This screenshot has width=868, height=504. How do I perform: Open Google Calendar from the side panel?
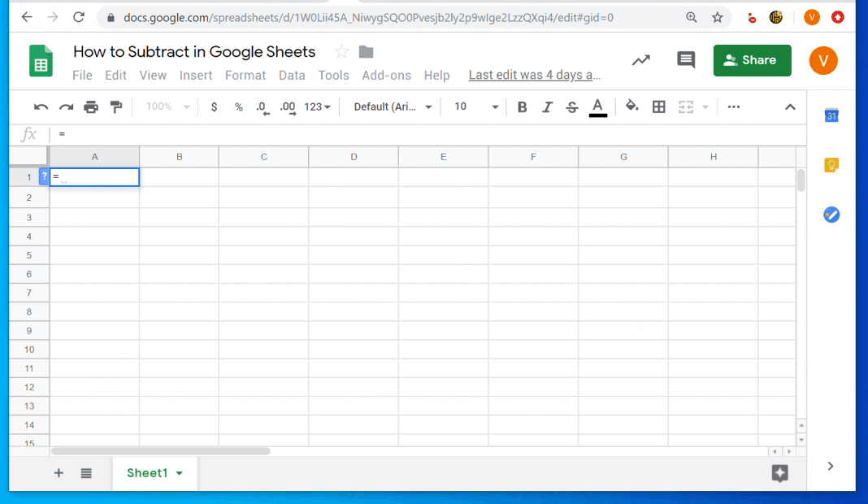[831, 115]
